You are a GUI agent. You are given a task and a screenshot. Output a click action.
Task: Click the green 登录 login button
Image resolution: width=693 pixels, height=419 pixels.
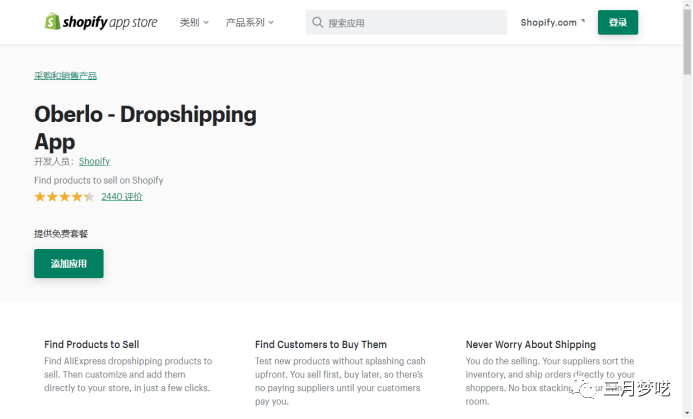[617, 22]
